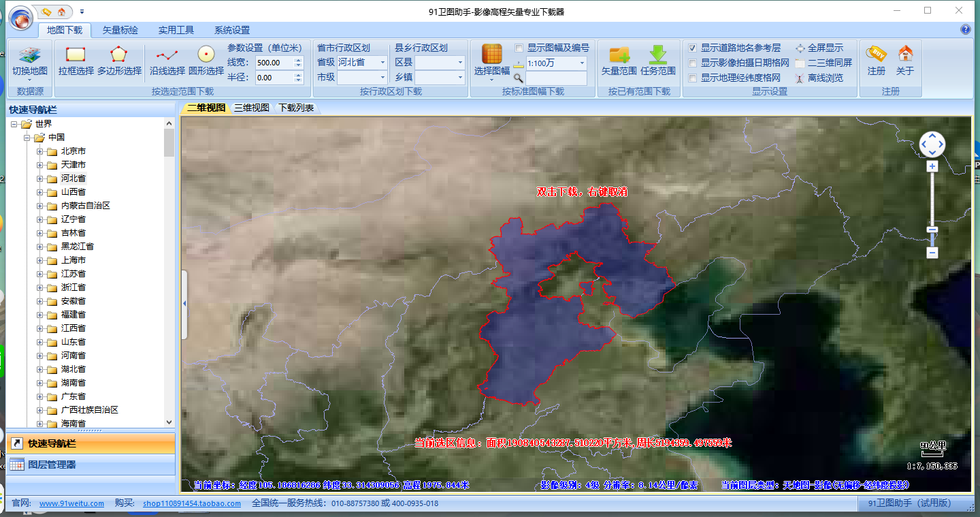
Task: Click the round application logo button
Action: [x=21, y=16]
